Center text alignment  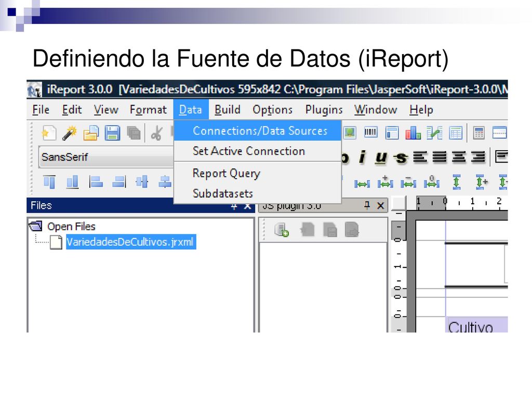(x=459, y=157)
